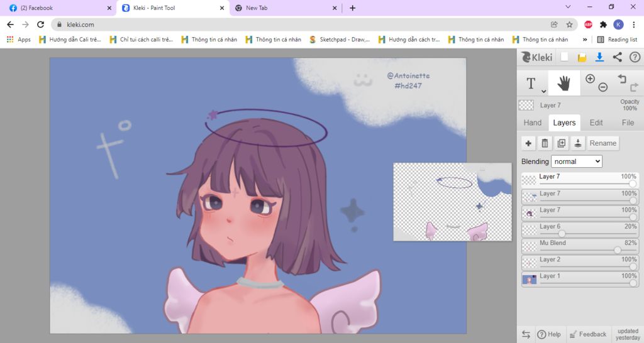Open the Sketchpad - Draw bookmark
Screen dimensions: 644x343
pos(340,40)
